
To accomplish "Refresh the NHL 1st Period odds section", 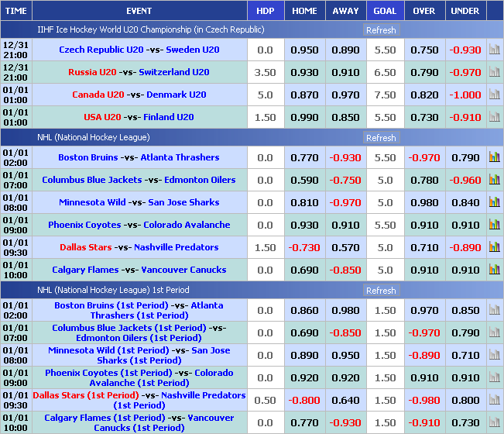I will pyautogui.click(x=381, y=291).
